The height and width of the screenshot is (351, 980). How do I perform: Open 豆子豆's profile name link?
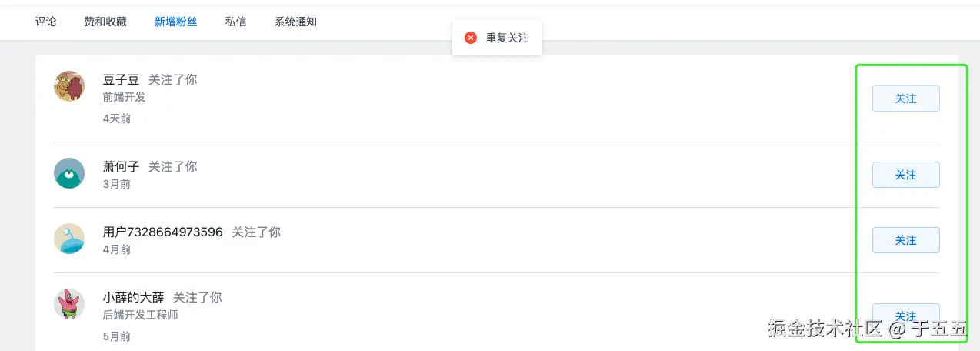tap(121, 79)
